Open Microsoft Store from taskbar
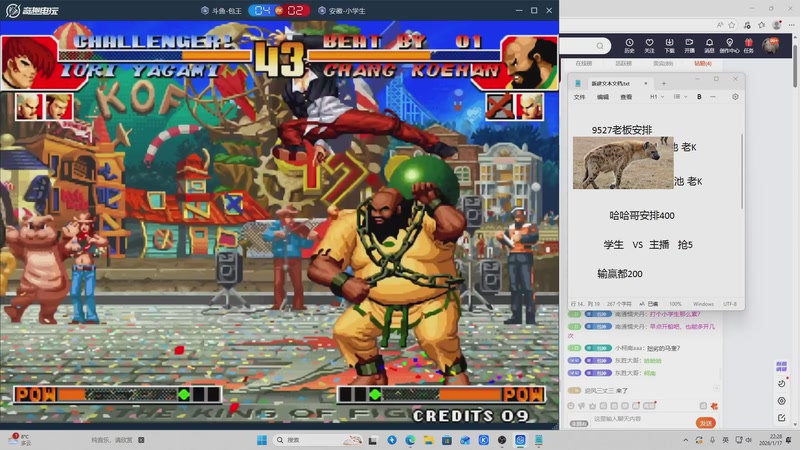The width and height of the screenshot is (800, 450). [x=447, y=440]
